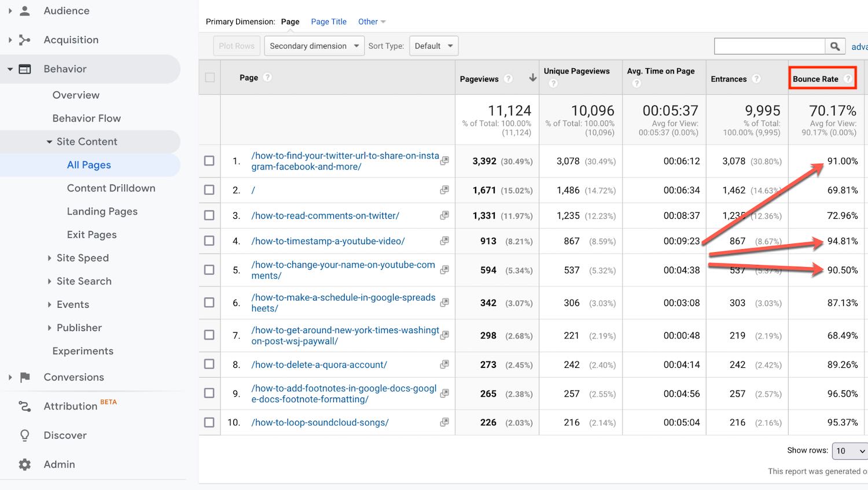
Task: Open the /how-to-loop-soundcloud-songs/ link
Action: 320,423
